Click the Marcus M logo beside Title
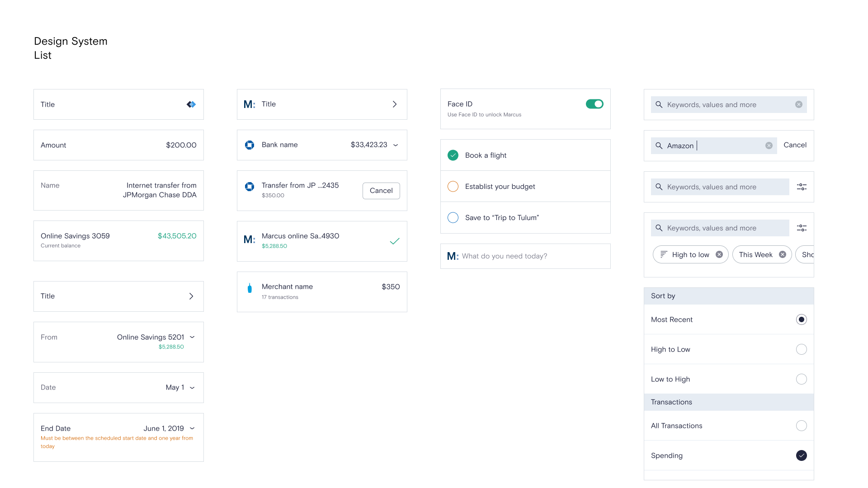Screen dimensions: 868x488 pos(250,104)
